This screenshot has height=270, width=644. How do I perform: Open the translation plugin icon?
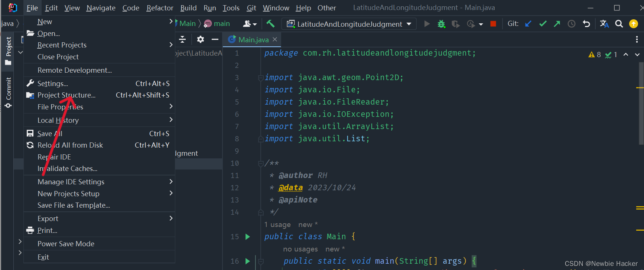pos(604,24)
